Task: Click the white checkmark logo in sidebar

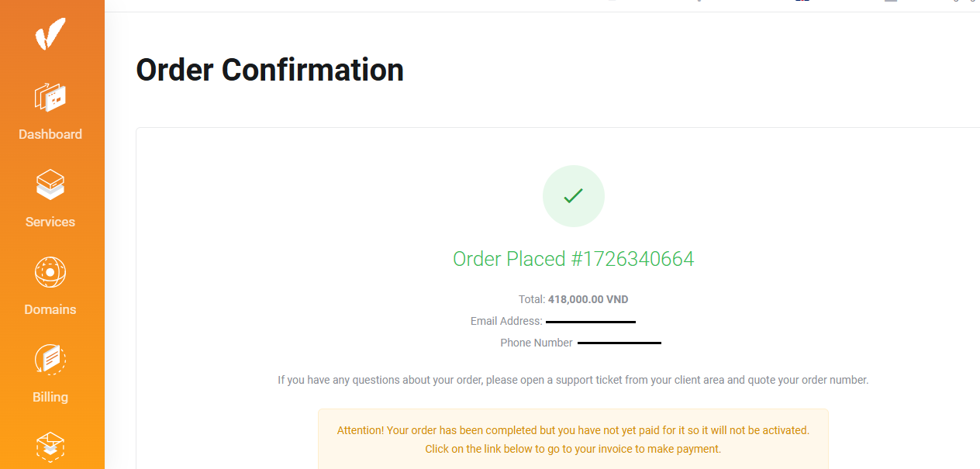Action: coord(50,33)
